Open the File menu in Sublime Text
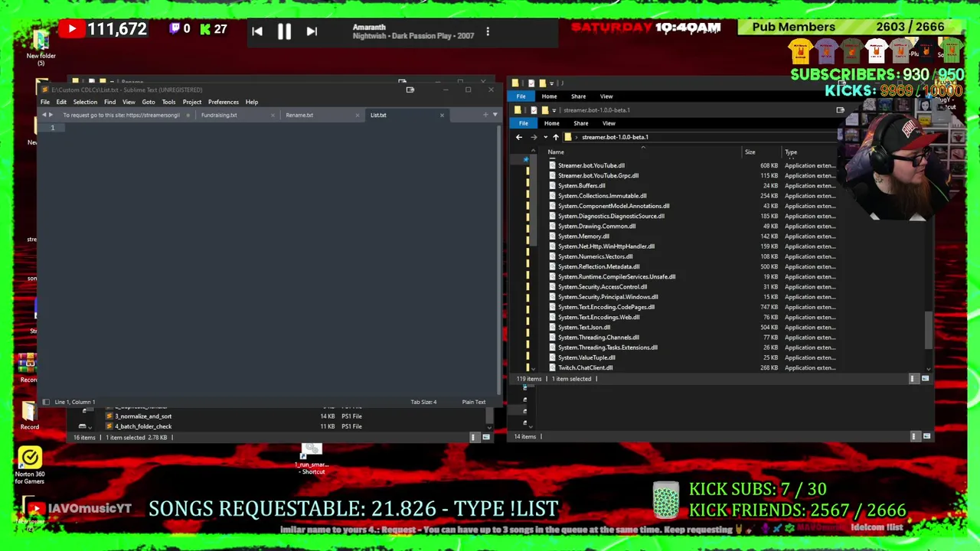Image resolution: width=980 pixels, height=551 pixels. pyautogui.click(x=45, y=102)
